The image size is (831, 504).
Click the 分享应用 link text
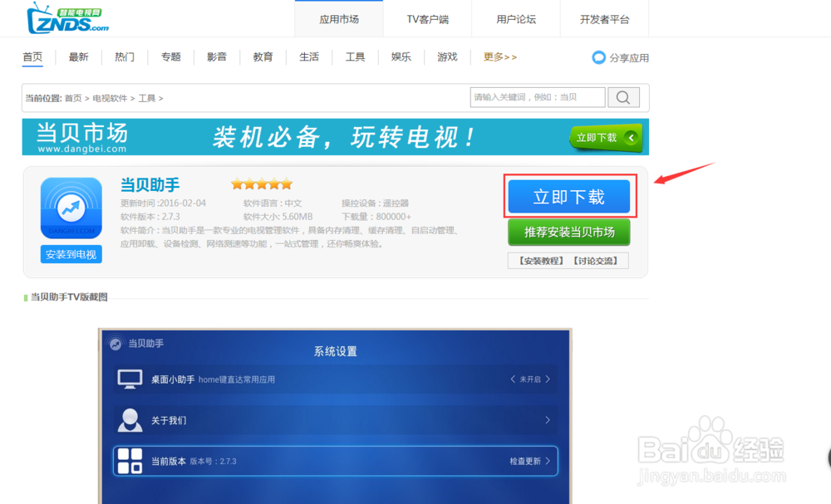coord(629,57)
